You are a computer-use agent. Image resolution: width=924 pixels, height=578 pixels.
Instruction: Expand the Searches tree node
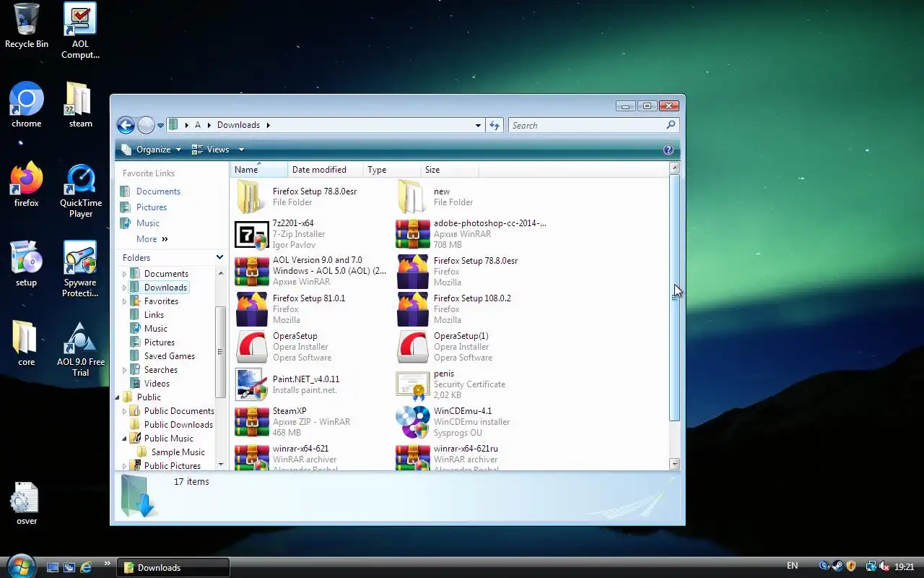124,370
